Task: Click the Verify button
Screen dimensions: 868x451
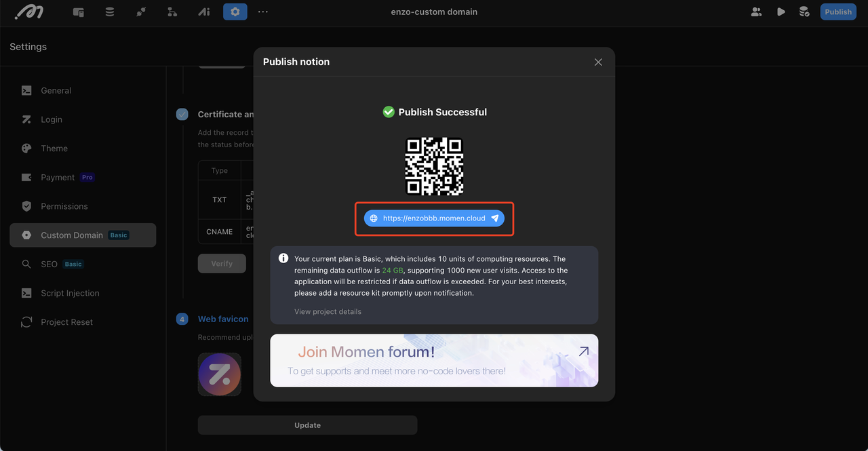Action: (x=222, y=264)
